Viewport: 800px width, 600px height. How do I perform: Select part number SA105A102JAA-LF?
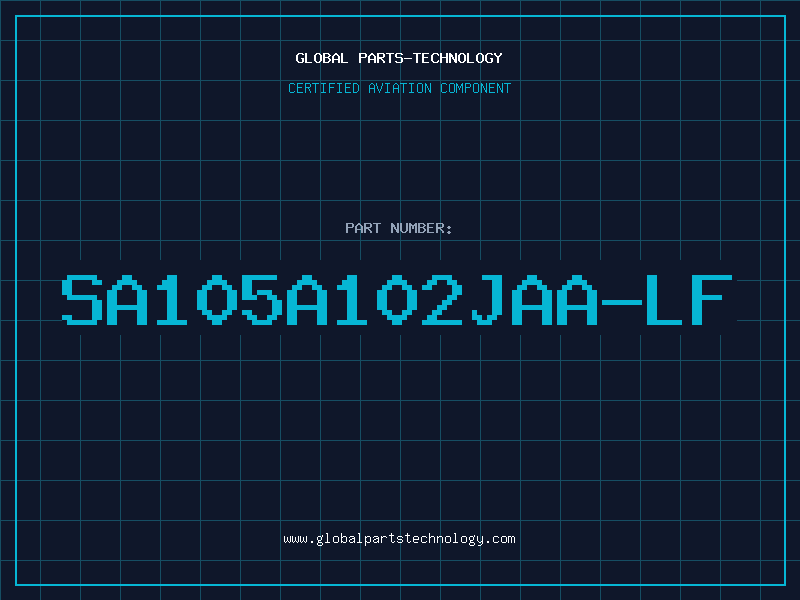click(x=397, y=299)
